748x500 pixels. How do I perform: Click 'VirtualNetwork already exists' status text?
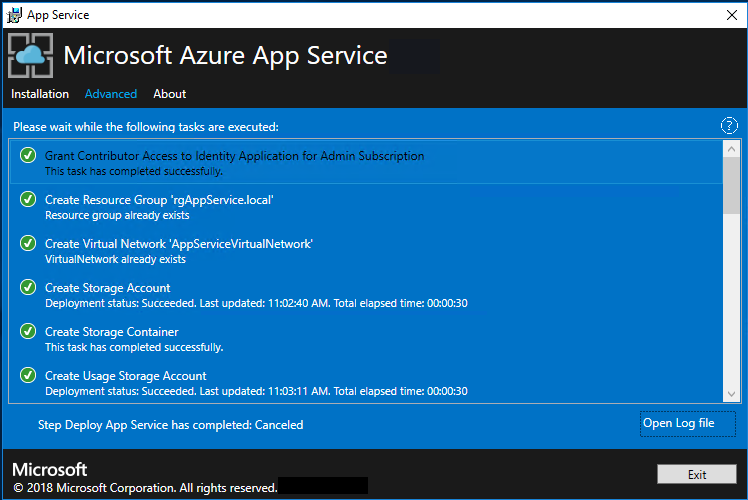click(115, 259)
